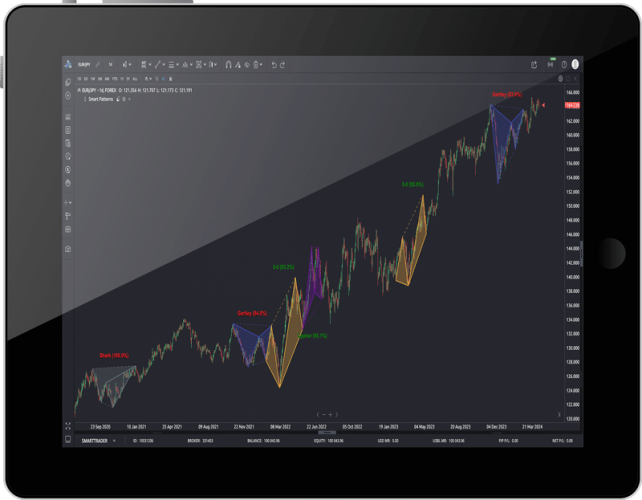Open the broadcast icon with green badge
The height and width of the screenshot is (500, 642).
551,64
